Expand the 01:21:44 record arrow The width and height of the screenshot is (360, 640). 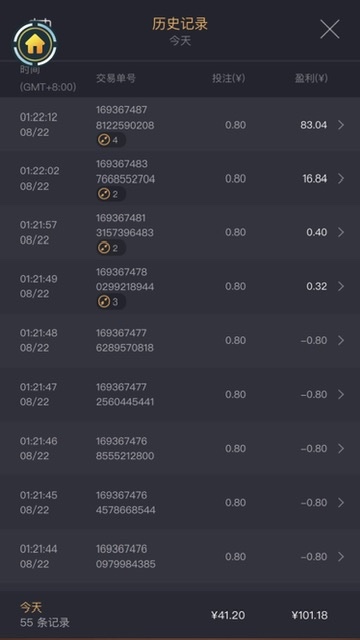[x=341, y=557]
